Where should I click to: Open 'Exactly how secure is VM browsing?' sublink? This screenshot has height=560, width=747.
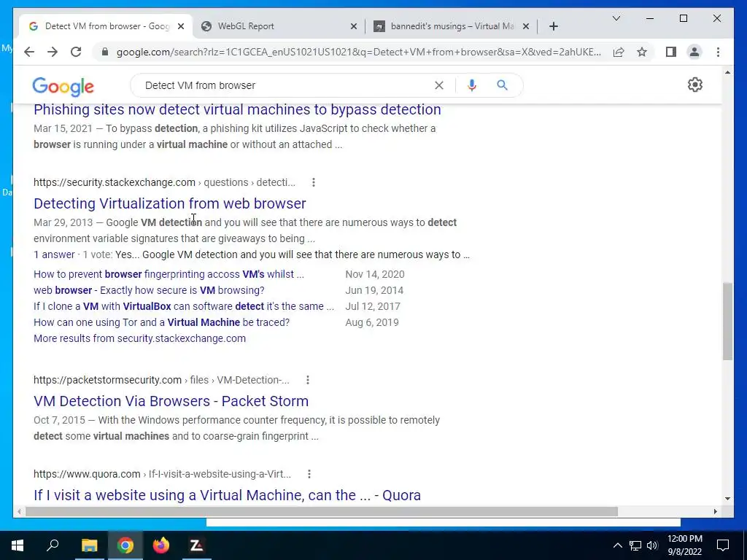[x=149, y=290]
